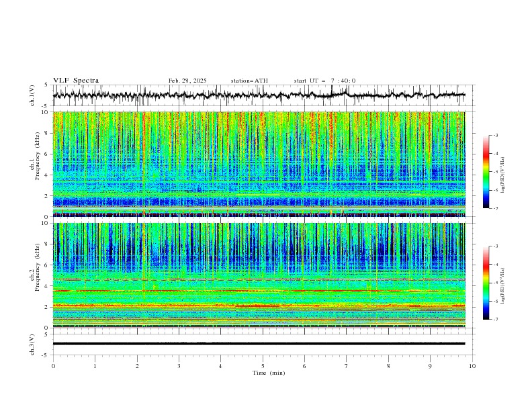Click time axis tick label "5"
Image resolution: width=532 pixels, height=411 pixels.
[263, 366]
